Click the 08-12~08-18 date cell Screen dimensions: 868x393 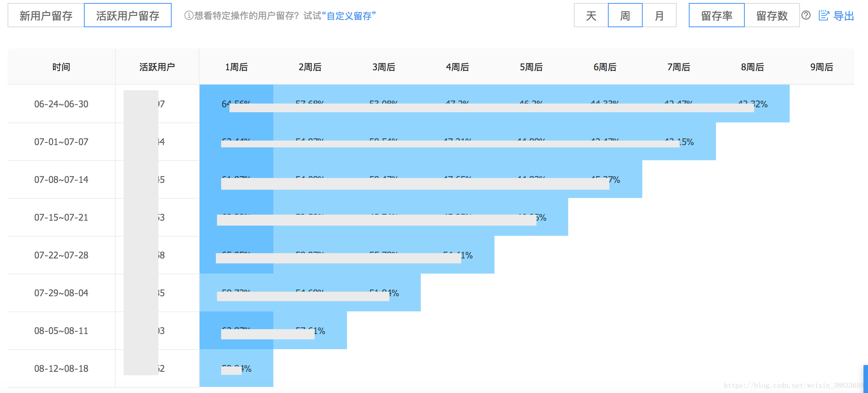click(61, 368)
